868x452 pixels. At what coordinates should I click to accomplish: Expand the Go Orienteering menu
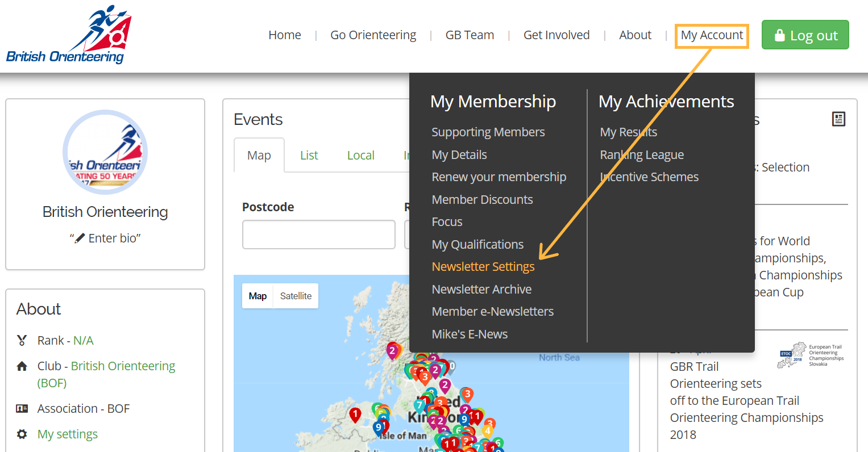coord(373,35)
